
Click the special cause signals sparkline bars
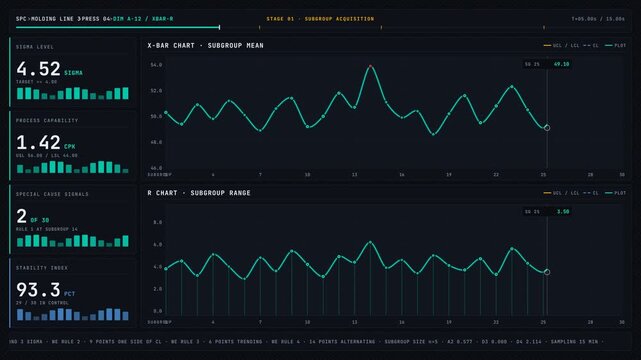coord(73,241)
